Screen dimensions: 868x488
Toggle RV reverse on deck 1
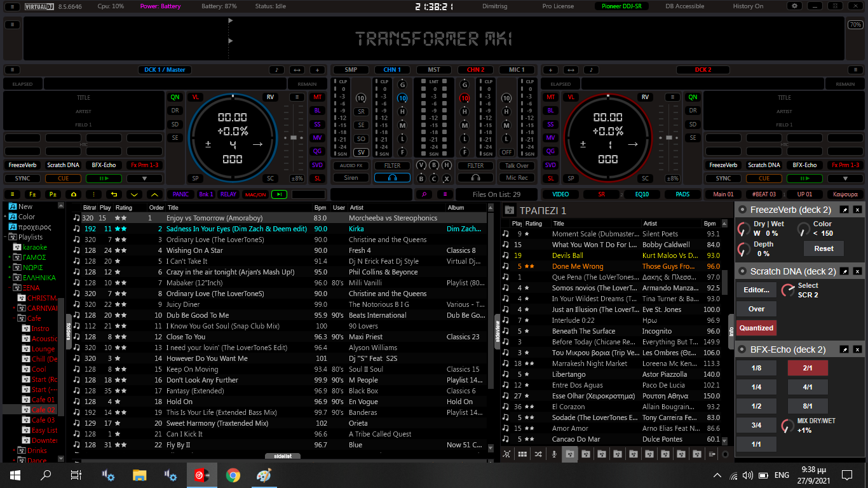[270, 97]
